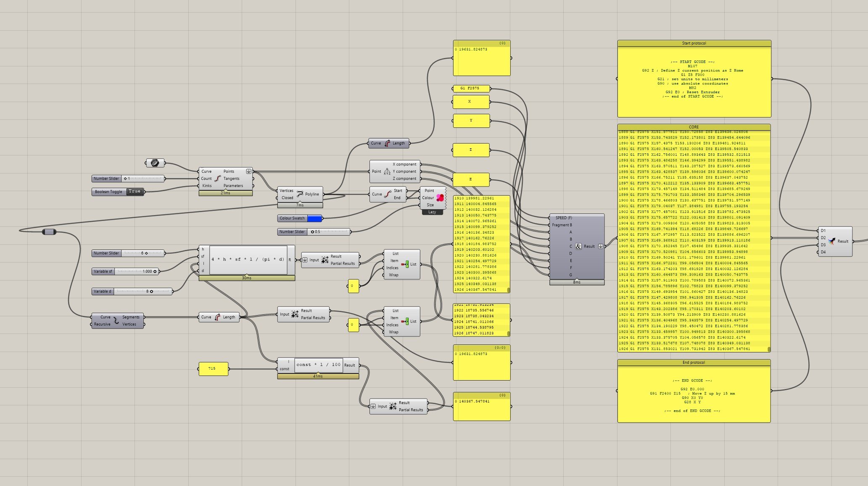The image size is (868, 486).
Task: Click arrow icon on Concatenate Result output
Action: [x=600, y=246]
